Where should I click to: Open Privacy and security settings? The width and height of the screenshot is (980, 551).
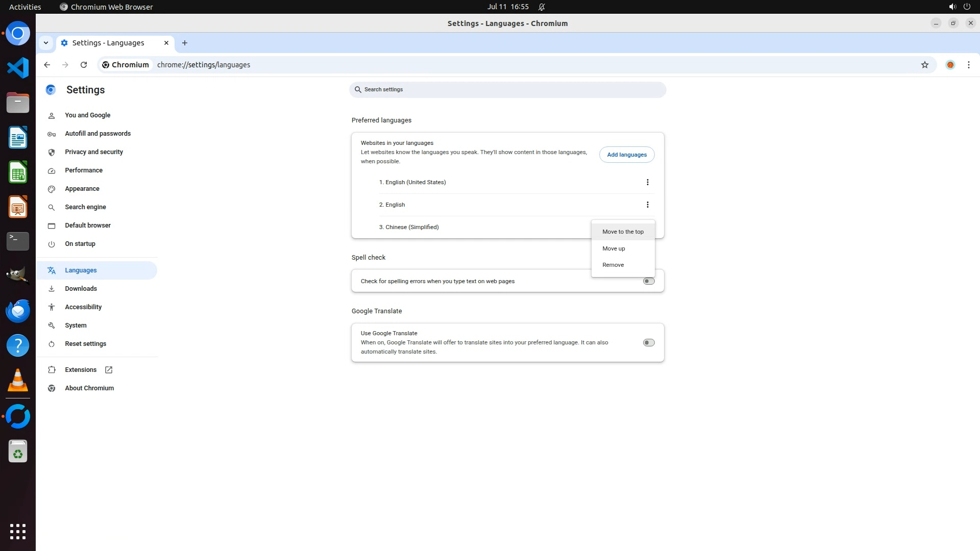pyautogui.click(x=94, y=152)
